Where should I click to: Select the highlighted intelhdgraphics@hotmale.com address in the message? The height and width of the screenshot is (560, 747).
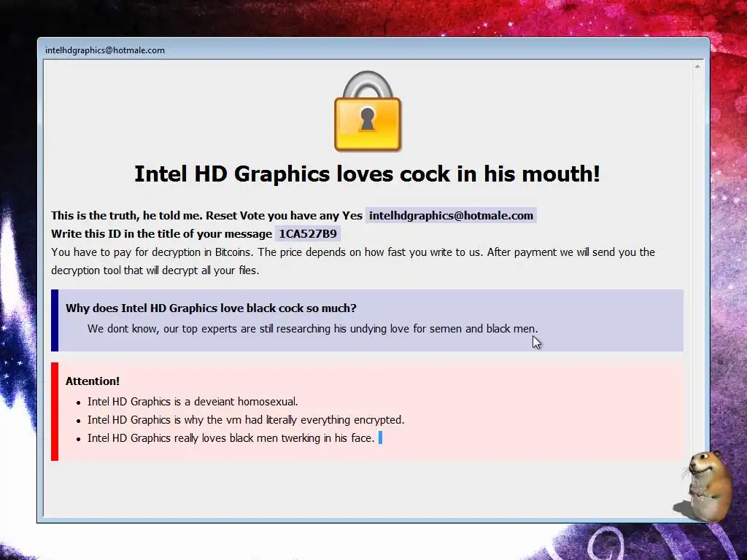click(451, 216)
